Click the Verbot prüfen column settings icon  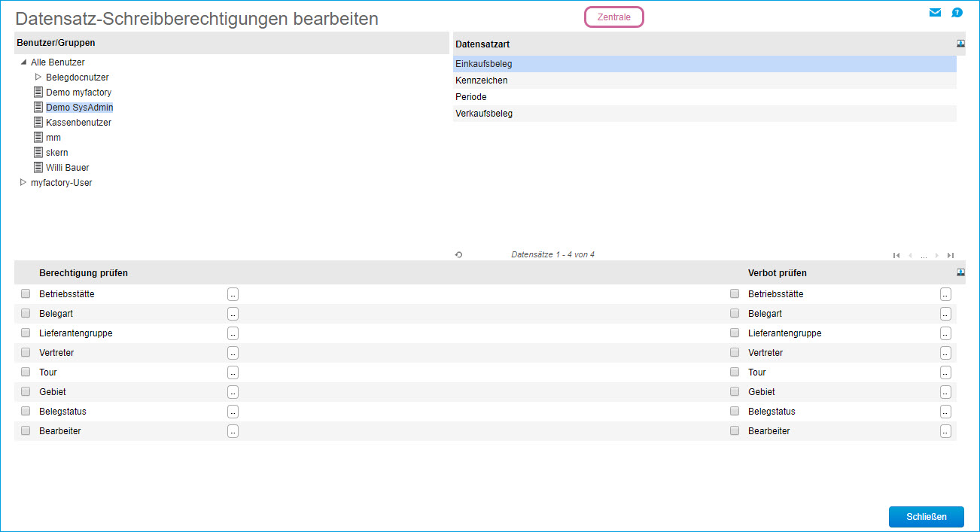pyautogui.click(x=960, y=272)
